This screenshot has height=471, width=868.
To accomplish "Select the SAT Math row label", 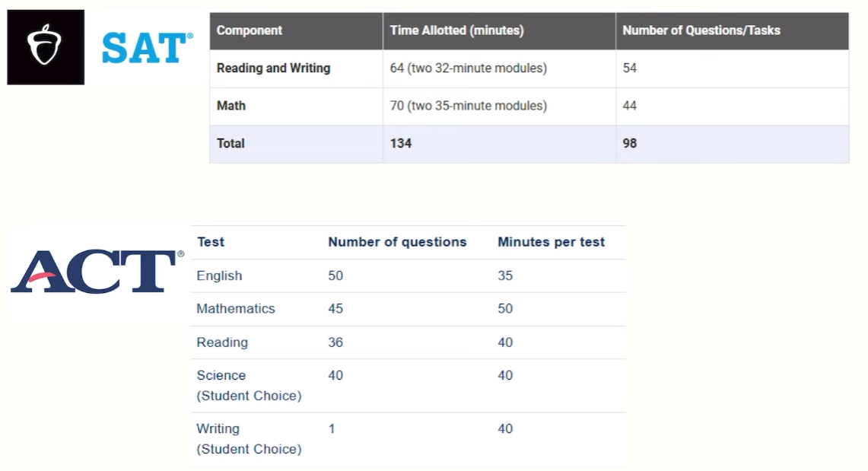I will [x=231, y=106].
